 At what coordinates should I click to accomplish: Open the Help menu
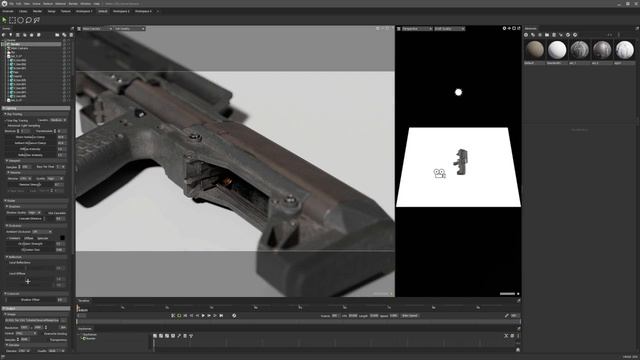[x=96, y=4]
